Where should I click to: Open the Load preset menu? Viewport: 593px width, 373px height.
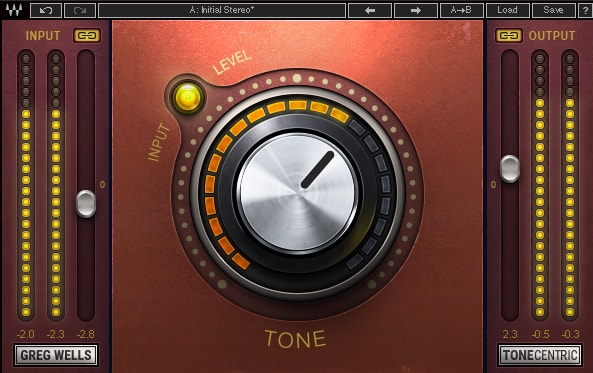pos(508,10)
